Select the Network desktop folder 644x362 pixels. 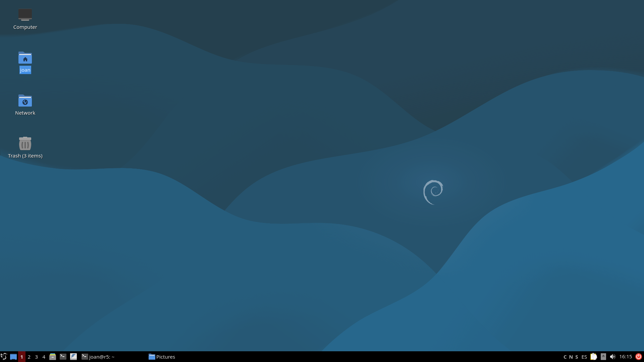tap(25, 101)
